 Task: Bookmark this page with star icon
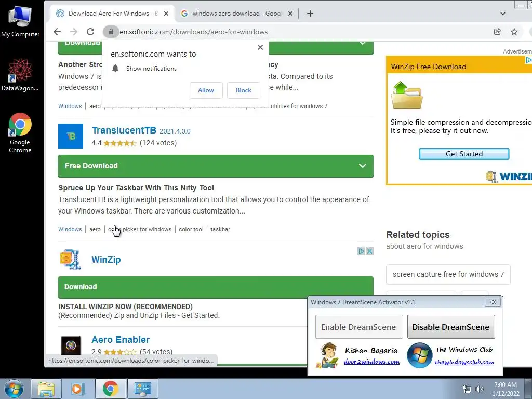(514, 32)
